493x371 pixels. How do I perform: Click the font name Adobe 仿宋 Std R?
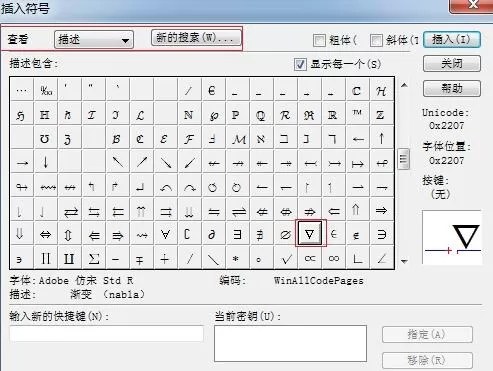[x=86, y=281]
